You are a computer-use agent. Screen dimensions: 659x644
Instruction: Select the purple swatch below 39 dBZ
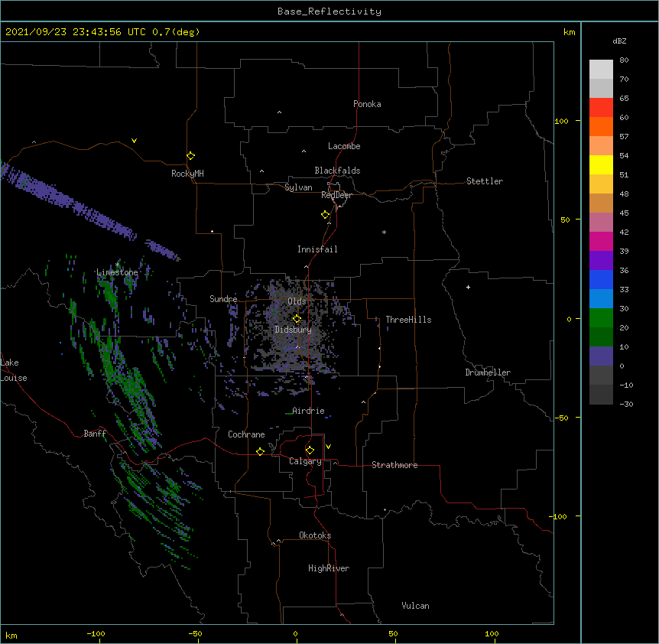click(601, 261)
